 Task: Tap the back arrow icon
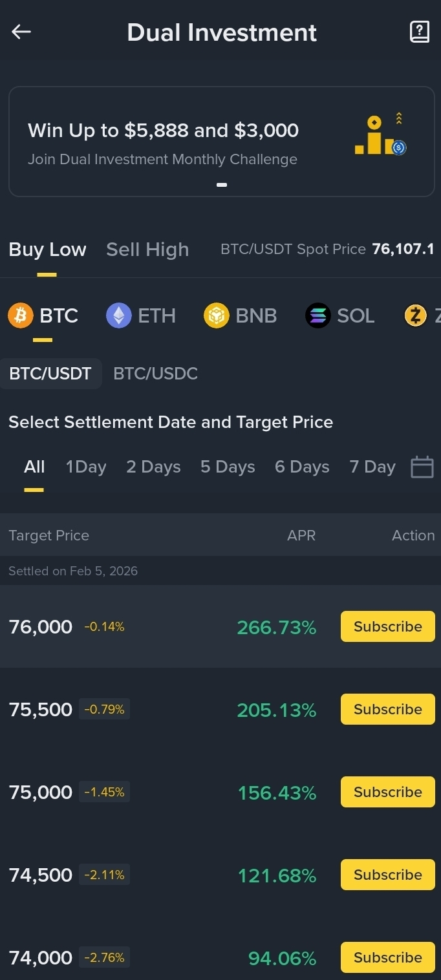21,32
